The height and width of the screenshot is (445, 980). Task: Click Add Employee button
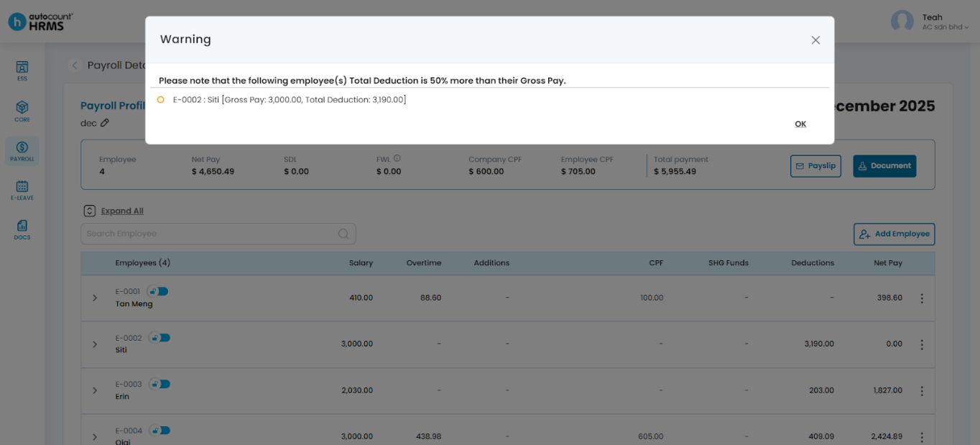click(895, 234)
